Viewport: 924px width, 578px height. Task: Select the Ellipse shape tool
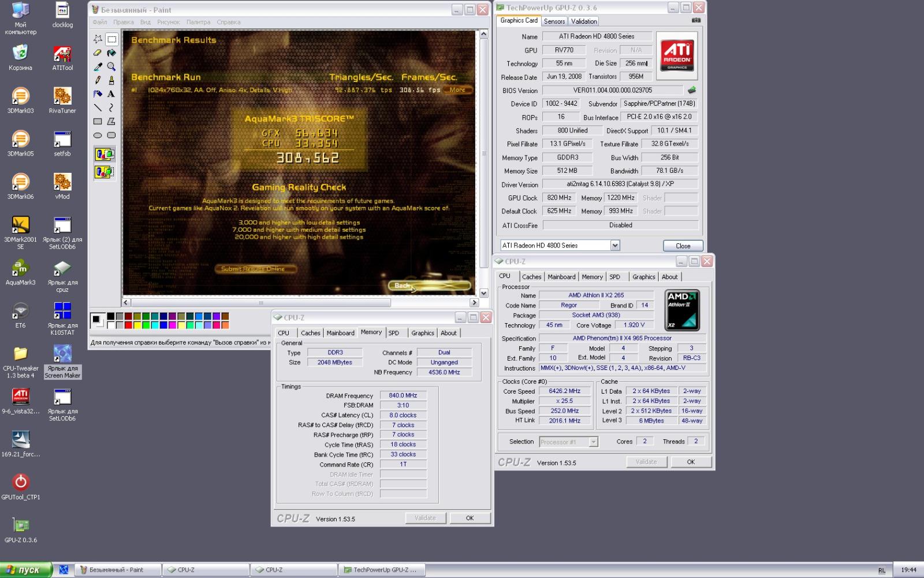click(98, 135)
